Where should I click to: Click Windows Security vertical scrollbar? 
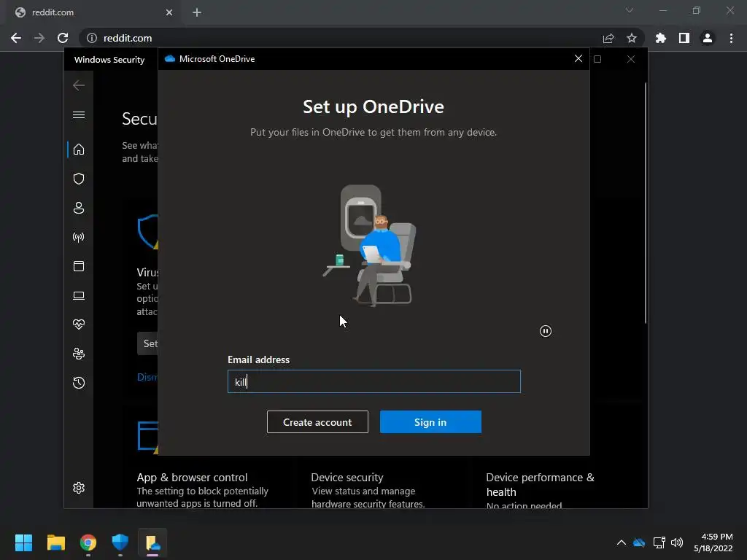[x=646, y=203]
